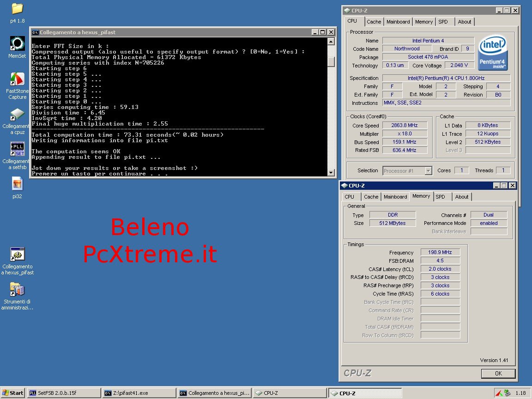Select Cache tab in upper CPU-Z window

pos(374,22)
